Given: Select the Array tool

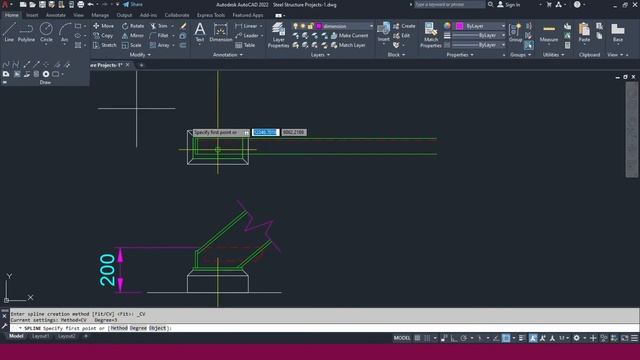Looking at the screenshot, I should point(160,45).
